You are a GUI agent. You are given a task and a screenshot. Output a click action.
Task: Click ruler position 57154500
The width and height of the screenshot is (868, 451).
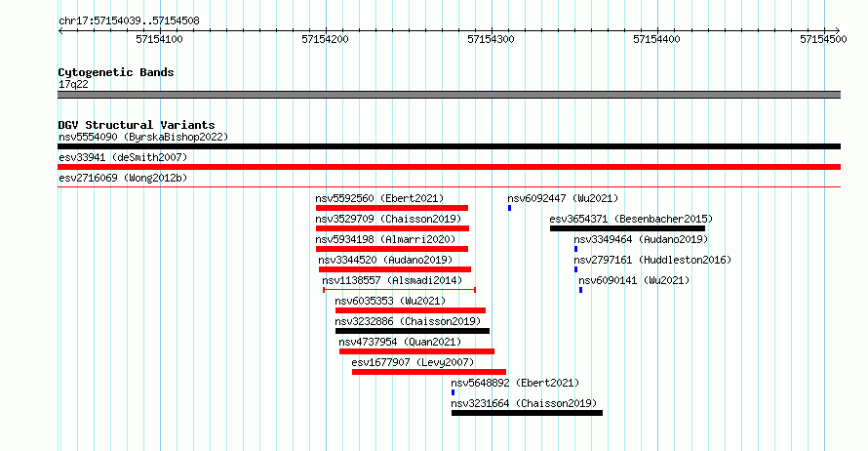[823, 39]
